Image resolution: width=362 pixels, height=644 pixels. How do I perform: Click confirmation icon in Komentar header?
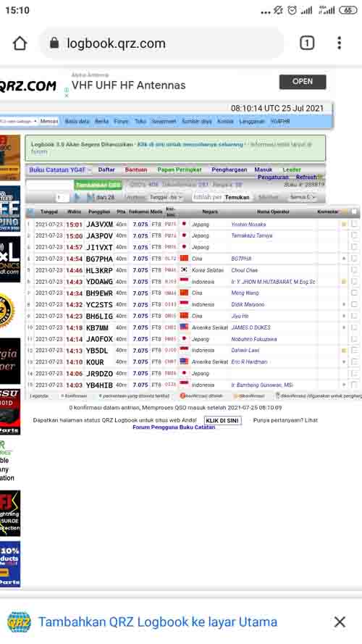(344, 212)
